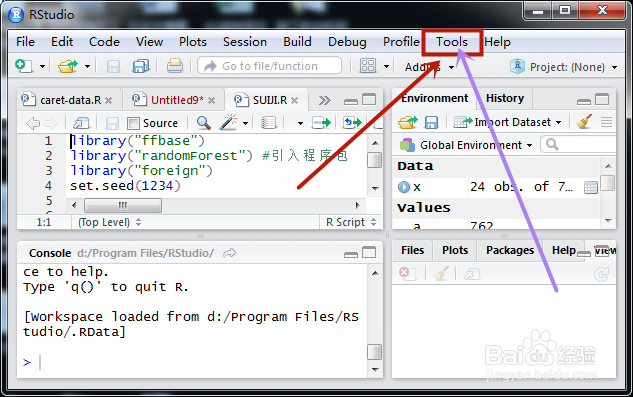This screenshot has width=633, height=397.
Task: Open the File menu
Action: tap(25, 42)
